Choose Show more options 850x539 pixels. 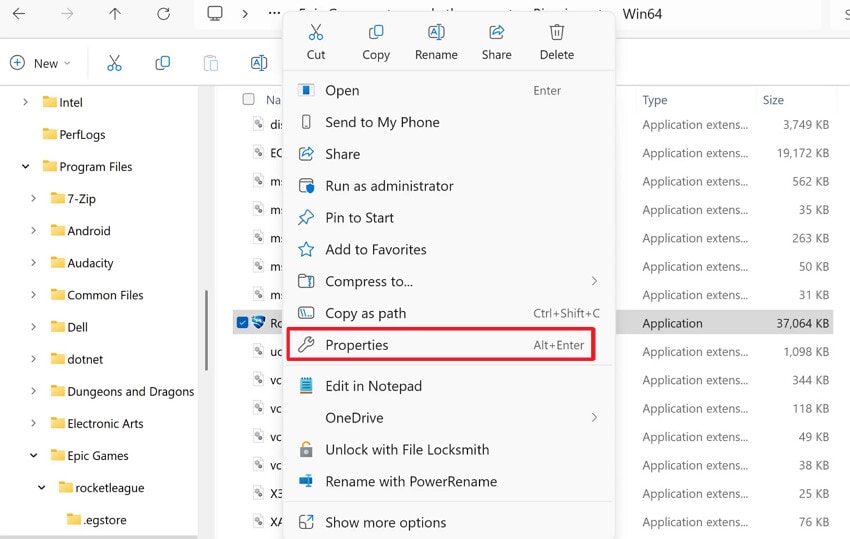(x=449, y=522)
